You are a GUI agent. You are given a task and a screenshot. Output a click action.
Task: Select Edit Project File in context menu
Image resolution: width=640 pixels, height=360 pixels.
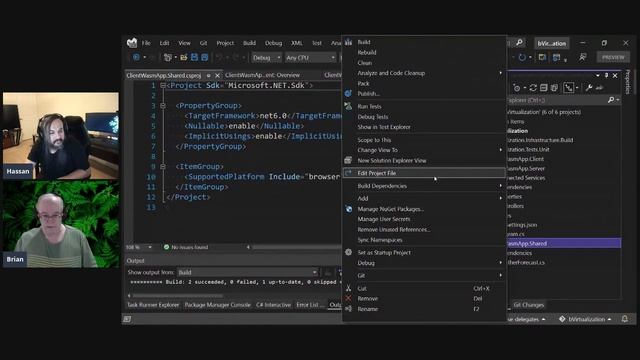pos(424,173)
